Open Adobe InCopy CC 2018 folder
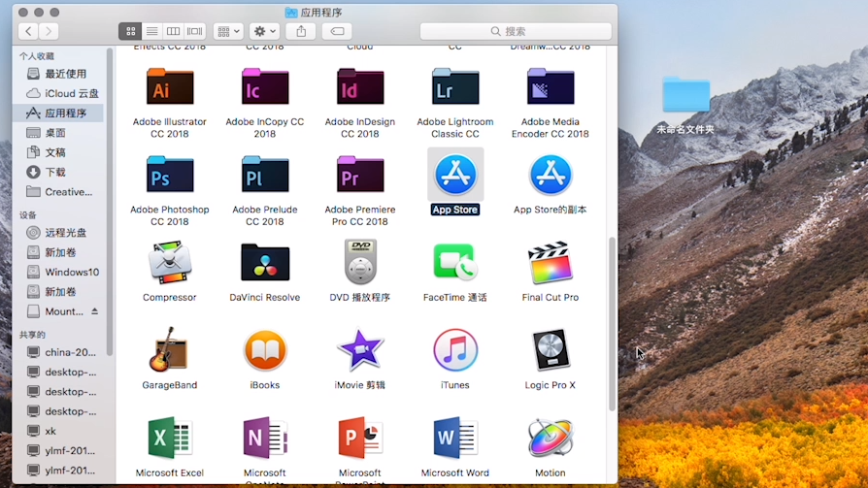This screenshot has width=868, height=488. click(x=265, y=87)
